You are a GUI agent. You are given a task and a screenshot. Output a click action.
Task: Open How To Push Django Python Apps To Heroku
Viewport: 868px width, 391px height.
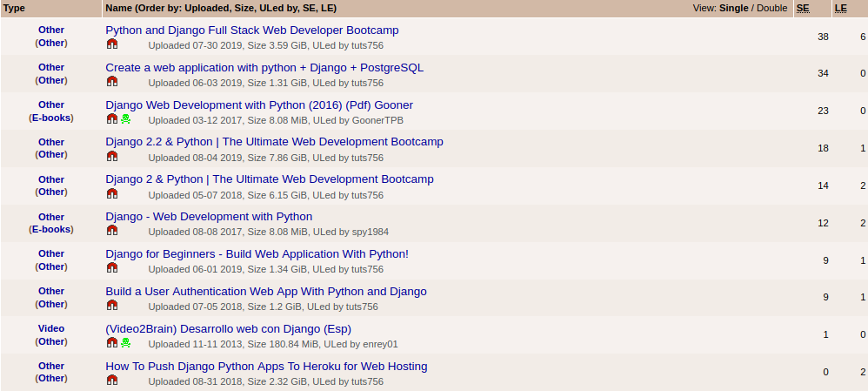pyautogui.click(x=266, y=366)
